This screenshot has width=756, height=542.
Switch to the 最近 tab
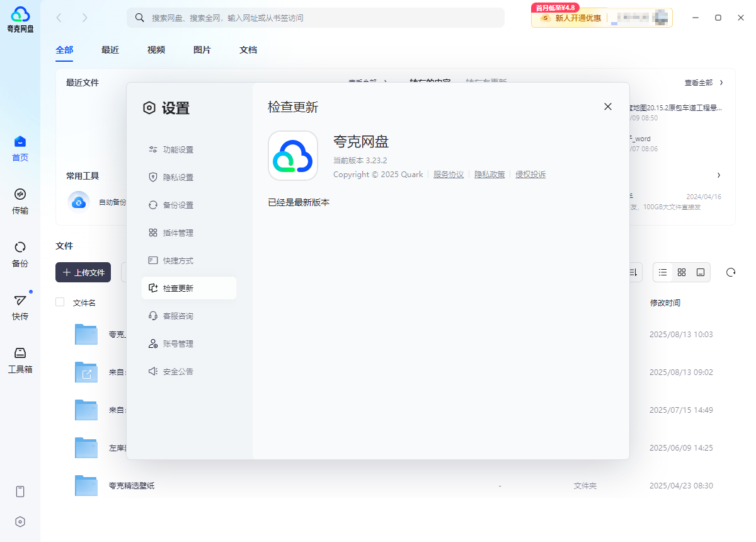tap(110, 50)
